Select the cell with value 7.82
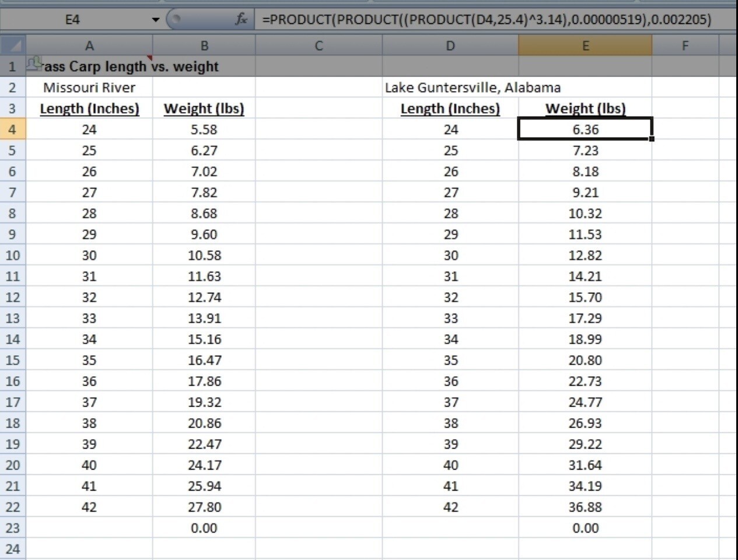 coord(204,192)
